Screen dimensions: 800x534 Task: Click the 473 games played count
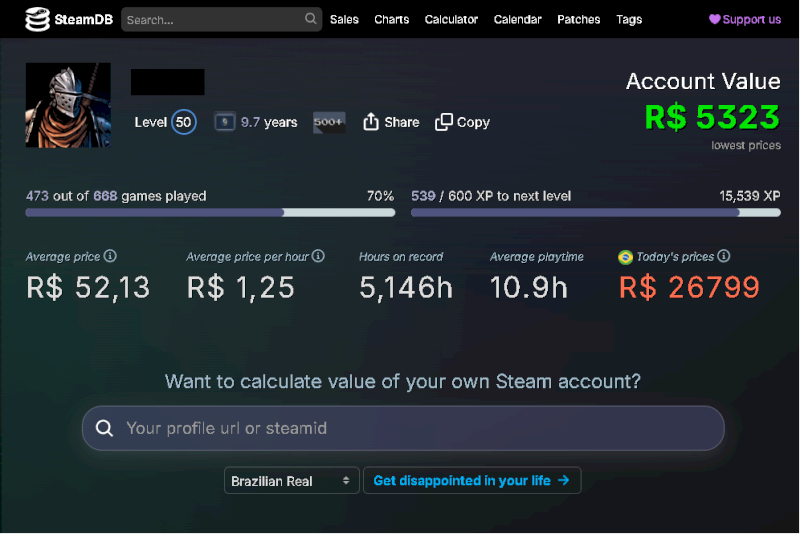(x=37, y=196)
